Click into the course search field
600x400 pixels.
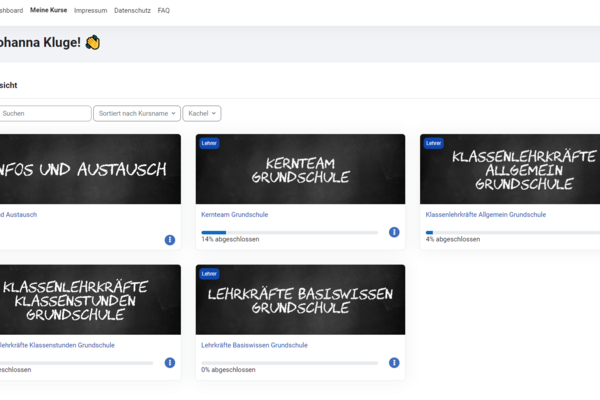(x=45, y=114)
